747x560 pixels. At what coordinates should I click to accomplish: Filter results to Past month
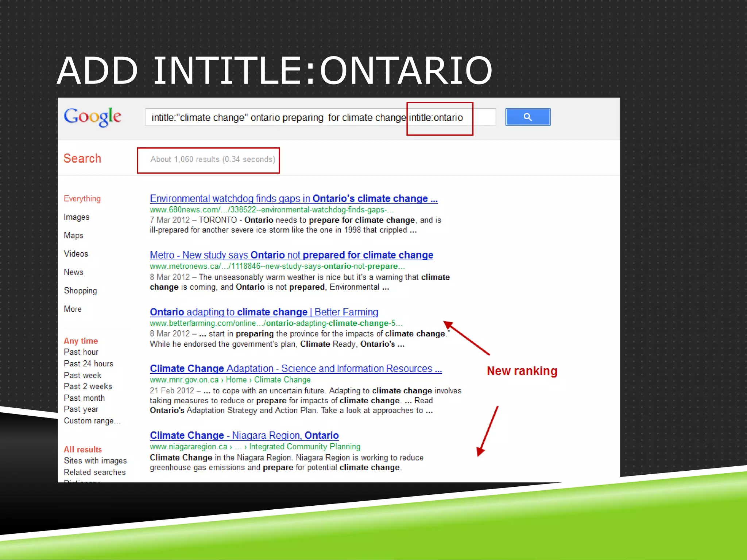tap(84, 398)
